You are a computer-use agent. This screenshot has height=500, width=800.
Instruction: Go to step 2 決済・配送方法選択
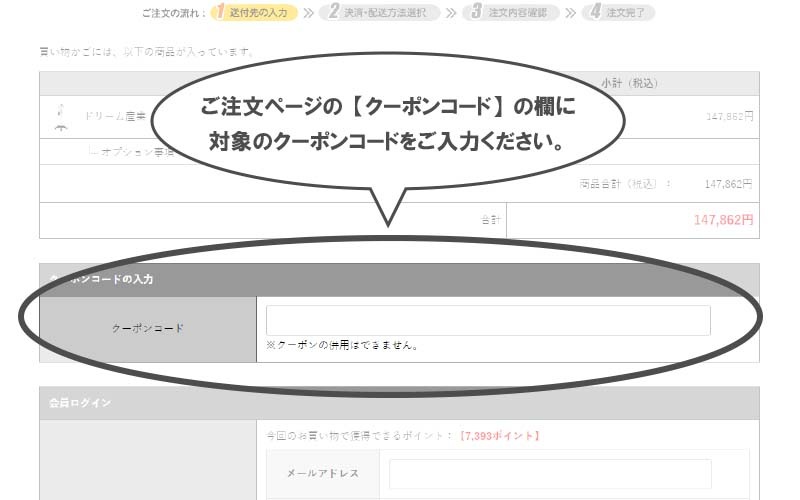coord(385,13)
